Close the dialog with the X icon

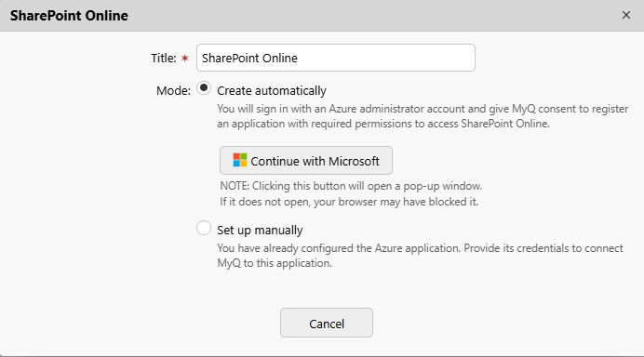tap(626, 15)
